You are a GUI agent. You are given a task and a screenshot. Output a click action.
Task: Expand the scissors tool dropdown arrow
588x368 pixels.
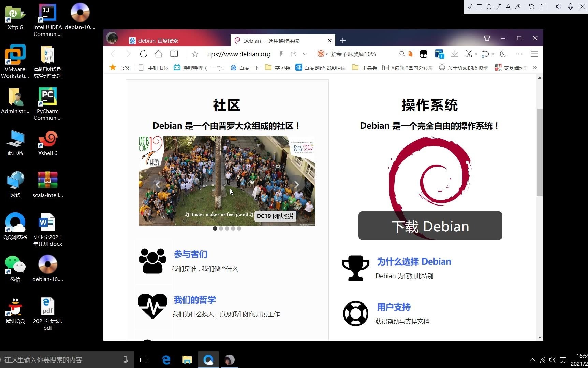coord(476,54)
